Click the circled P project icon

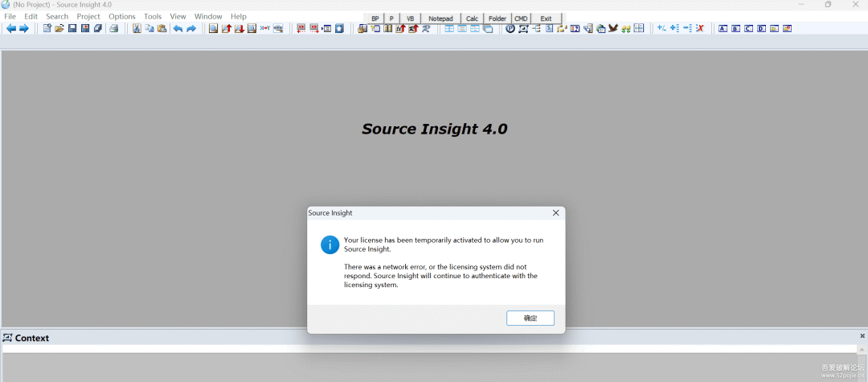(x=510, y=29)
